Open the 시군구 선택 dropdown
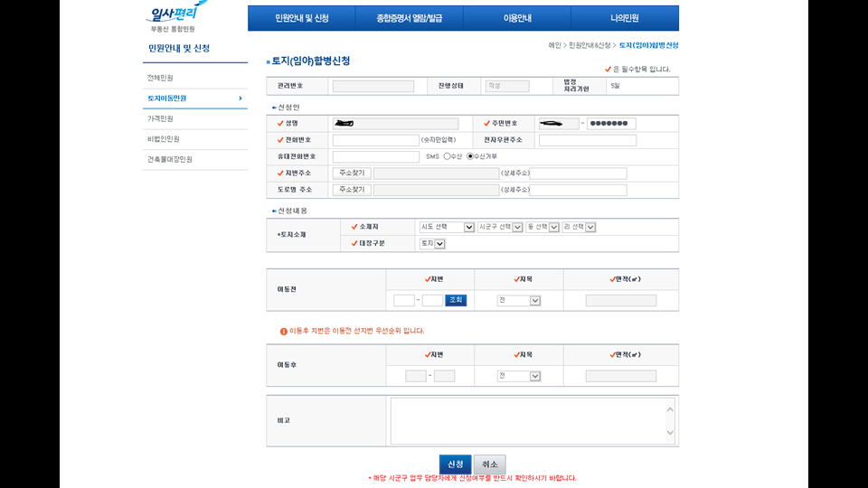The height and width of the screenshot is (488, 868). [x=500, y=227]
